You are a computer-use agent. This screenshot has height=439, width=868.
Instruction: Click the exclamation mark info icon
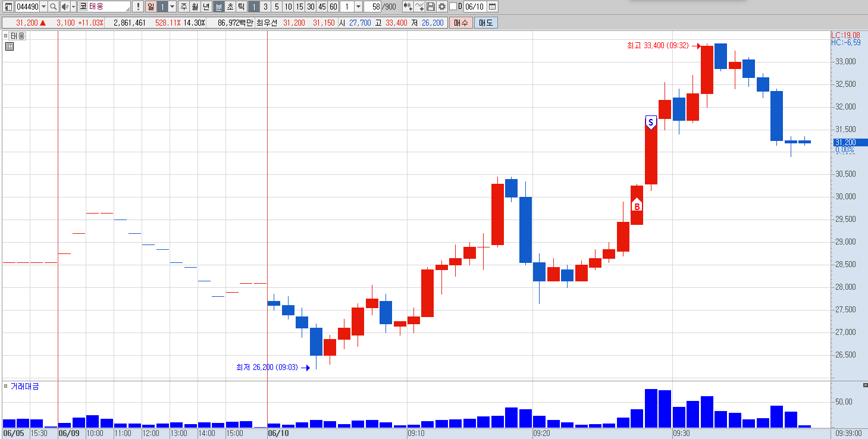coord(137,7)
